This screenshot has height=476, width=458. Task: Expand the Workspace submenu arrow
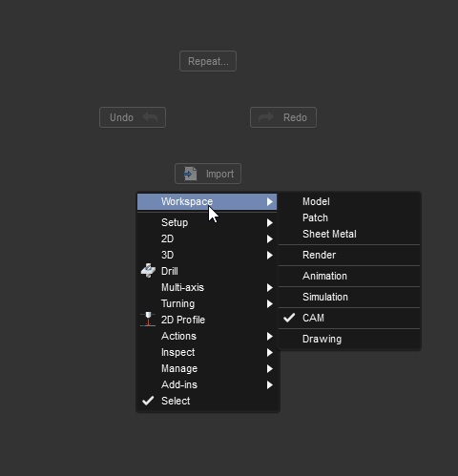270,201
